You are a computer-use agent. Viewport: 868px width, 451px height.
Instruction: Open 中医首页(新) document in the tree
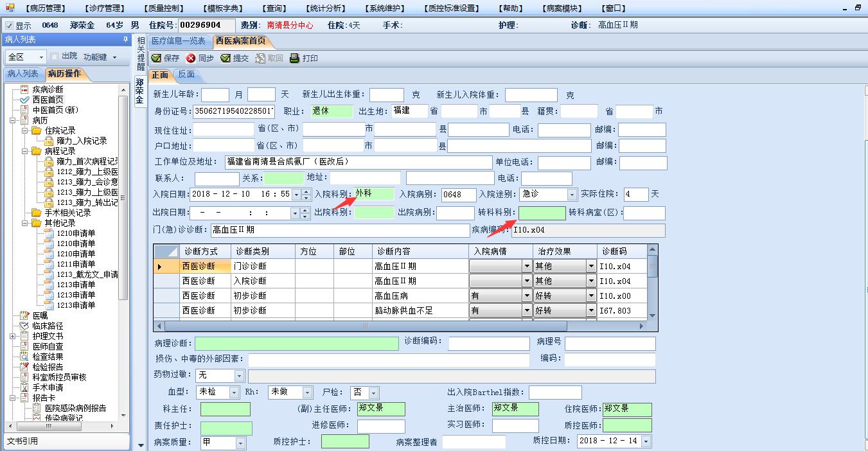55,110
